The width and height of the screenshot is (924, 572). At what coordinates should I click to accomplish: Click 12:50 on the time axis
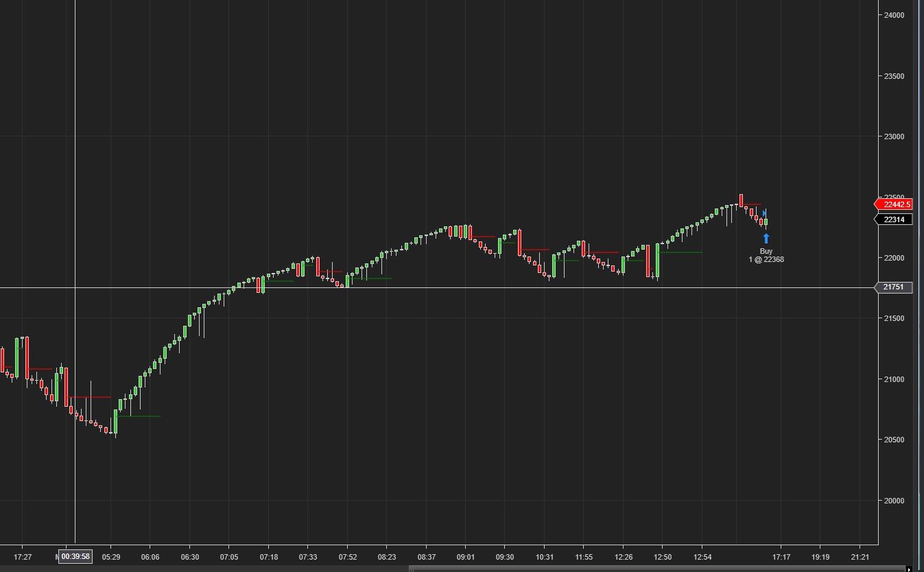[663, 557]
